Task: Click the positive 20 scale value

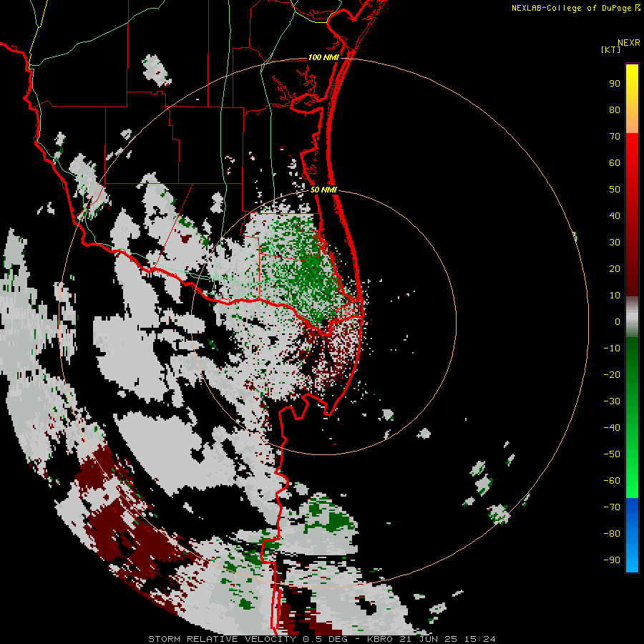Action: point(615,268)
